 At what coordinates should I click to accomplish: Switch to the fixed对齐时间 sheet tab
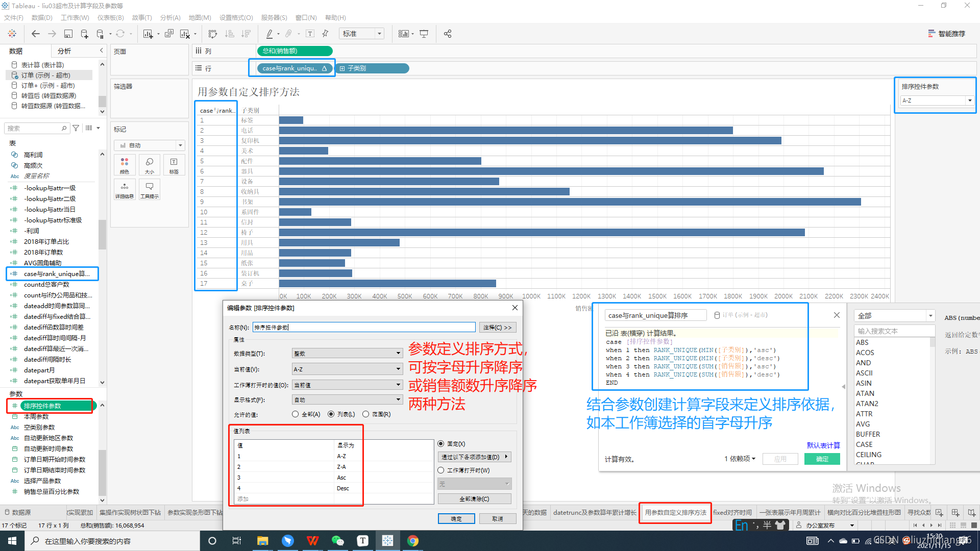coord(732,512)
